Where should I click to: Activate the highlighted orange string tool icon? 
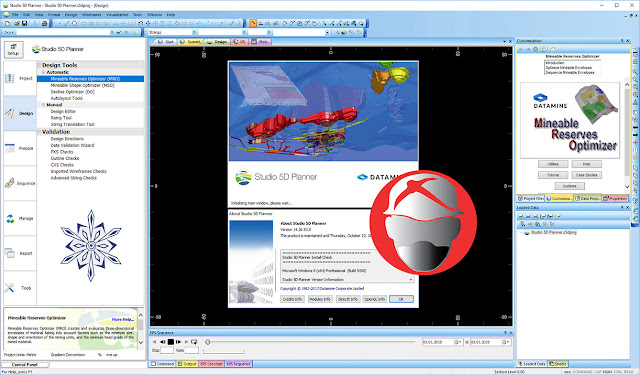[253, 23]
